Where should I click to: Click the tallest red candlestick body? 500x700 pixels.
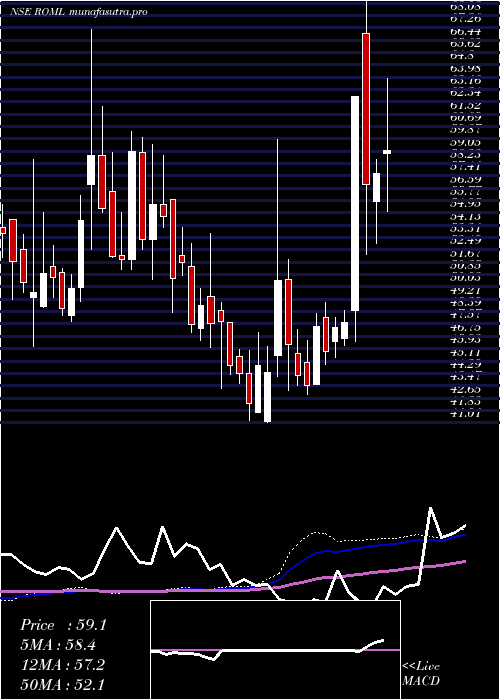pos(366,108)
